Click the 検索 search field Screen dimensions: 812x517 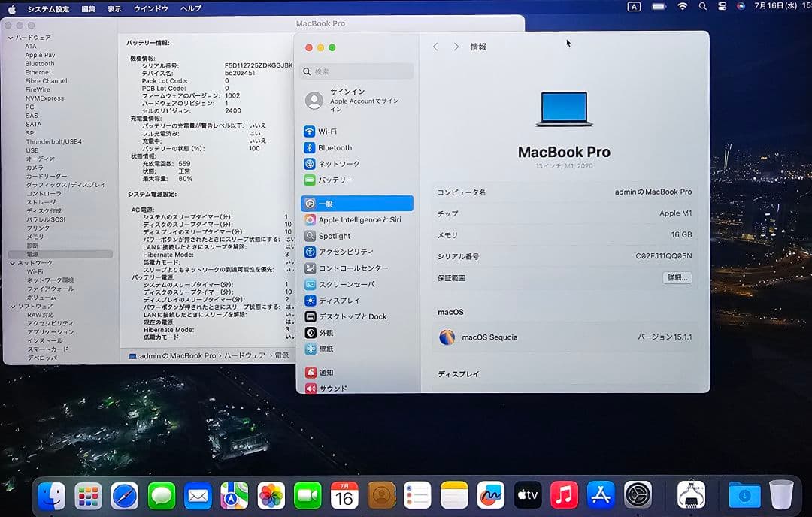click(x=356, y=71)
